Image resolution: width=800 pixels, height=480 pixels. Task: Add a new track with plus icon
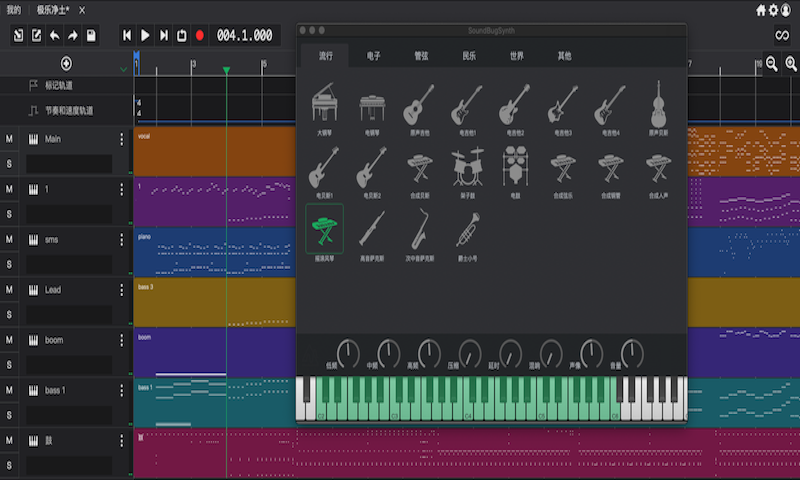(67, 63)
